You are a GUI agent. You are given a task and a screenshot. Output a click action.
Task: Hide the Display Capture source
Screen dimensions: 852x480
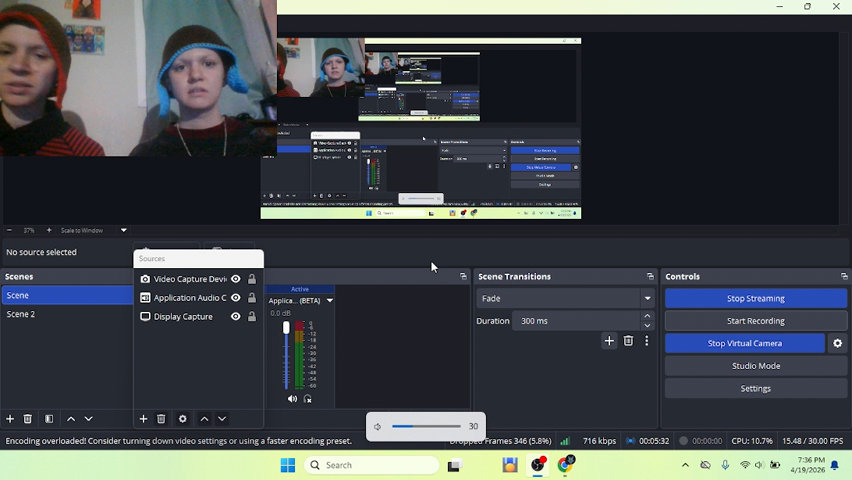coord(235,316)
